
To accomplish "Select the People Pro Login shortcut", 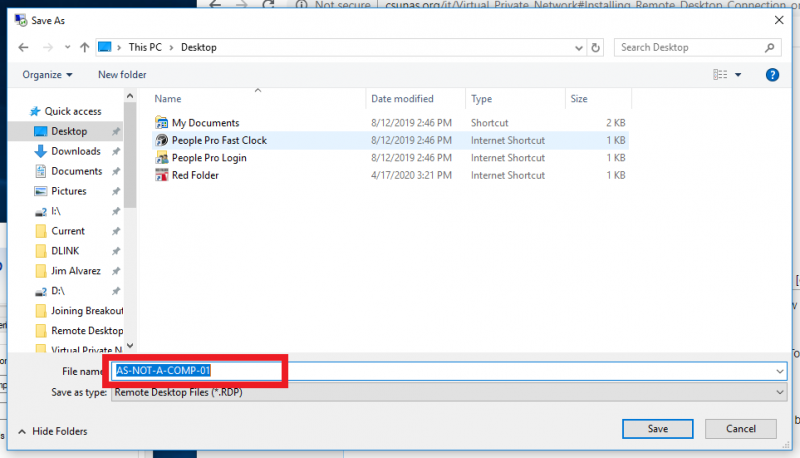I will click(209, 158).
